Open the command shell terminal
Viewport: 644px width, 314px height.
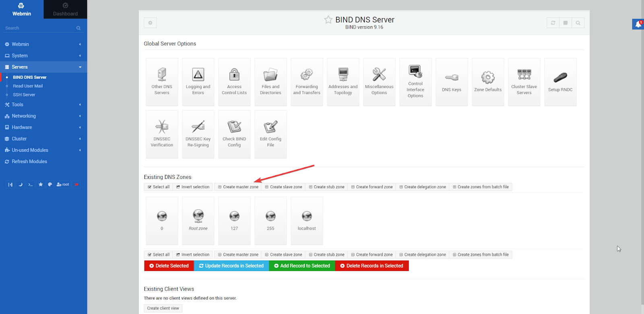pos(31,185)
